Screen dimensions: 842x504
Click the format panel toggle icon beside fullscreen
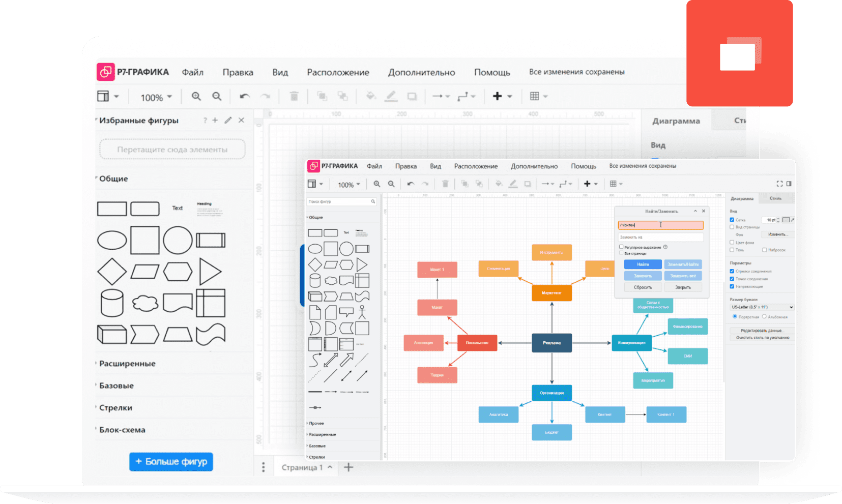[x=789, y=184]
